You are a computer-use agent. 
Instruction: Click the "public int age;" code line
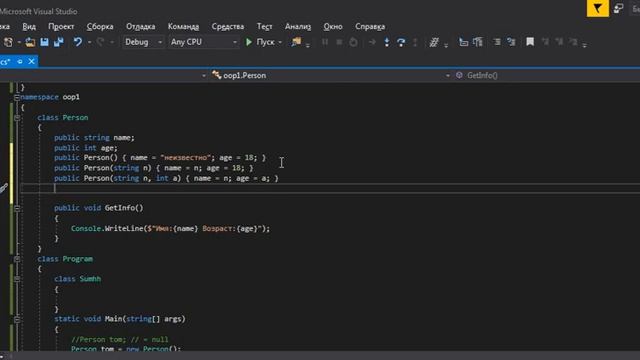[86, 148]
